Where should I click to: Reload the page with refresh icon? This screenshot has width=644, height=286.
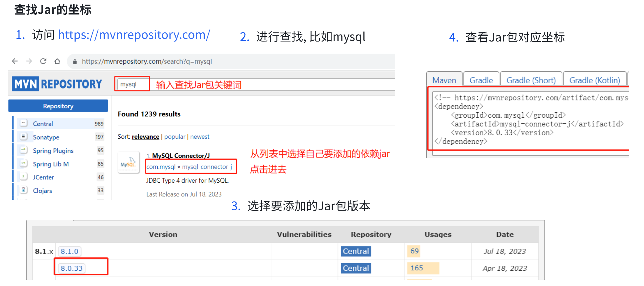pos(43,61)
